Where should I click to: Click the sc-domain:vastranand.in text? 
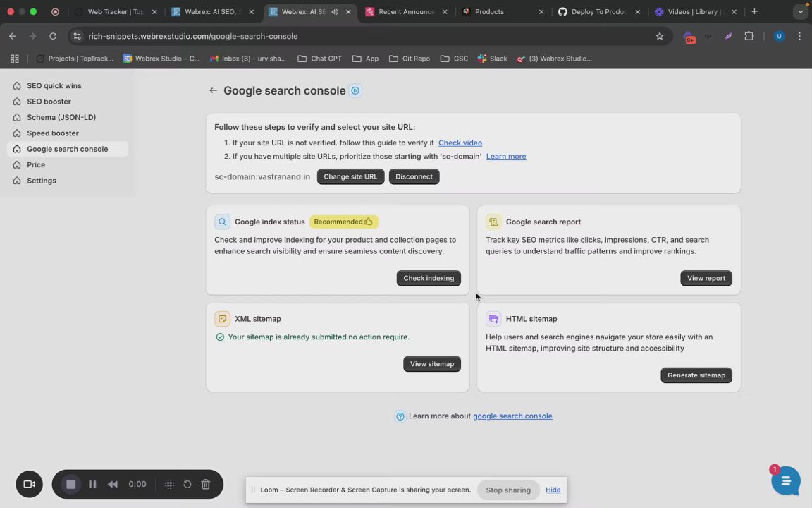pos(262,177)
